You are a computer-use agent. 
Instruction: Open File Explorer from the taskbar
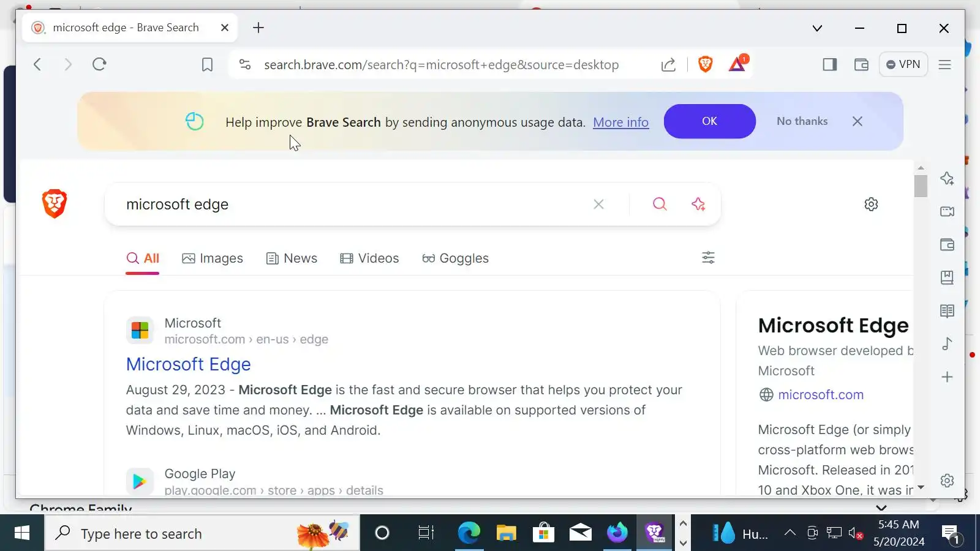(507, 533)
